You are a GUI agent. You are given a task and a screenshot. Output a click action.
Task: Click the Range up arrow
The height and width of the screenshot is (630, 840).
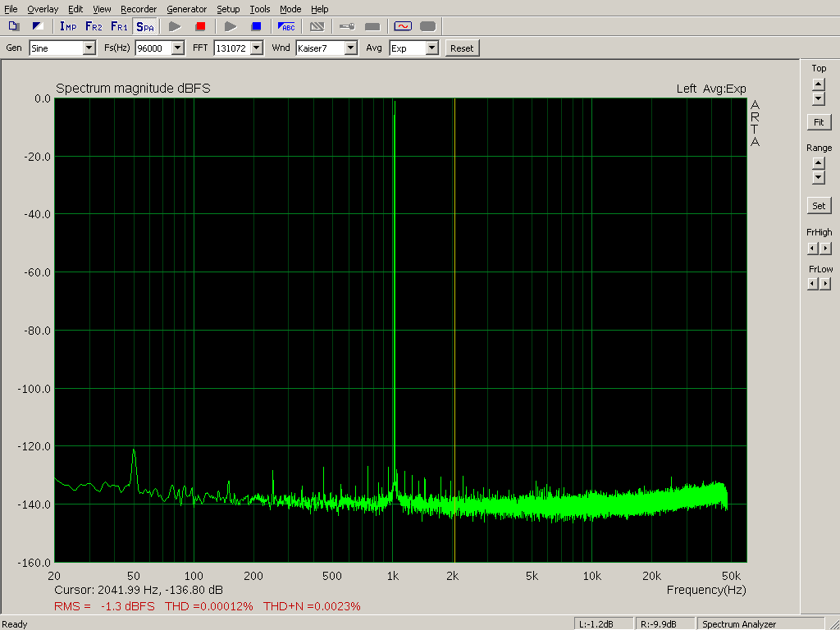(x=819, y=164)
